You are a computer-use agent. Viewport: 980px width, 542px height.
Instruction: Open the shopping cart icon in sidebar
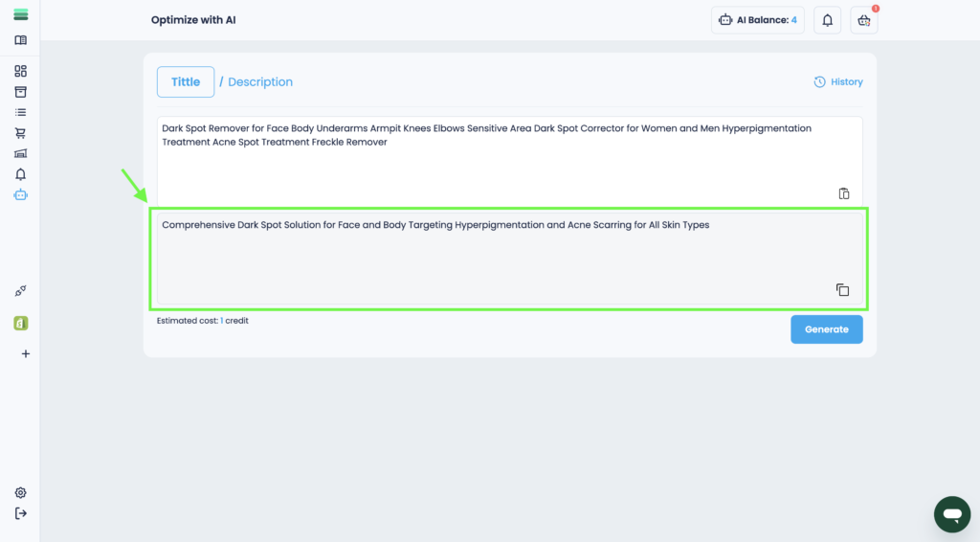pyautogui.click(x=20, y=133)
